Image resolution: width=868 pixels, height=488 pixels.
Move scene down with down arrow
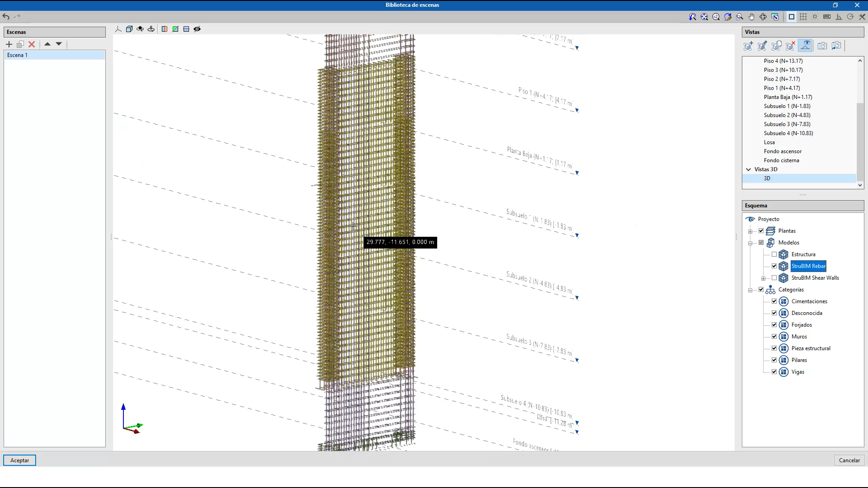coord(59,44)
